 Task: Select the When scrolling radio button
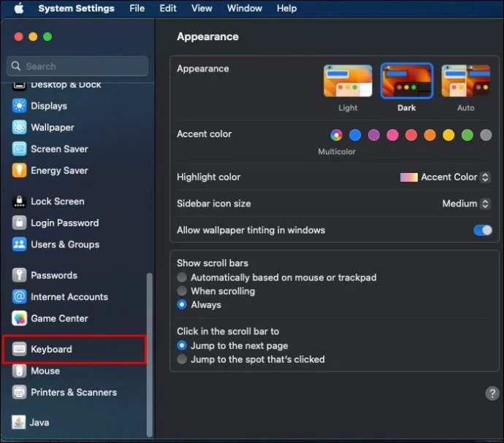coord(182,291)
